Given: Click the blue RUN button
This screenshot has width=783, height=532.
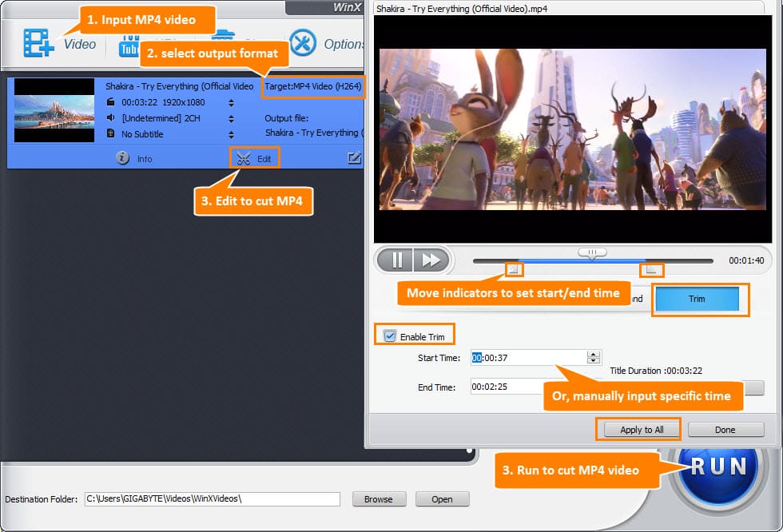Looking at the screenshot, I should [x=718, y=469].
